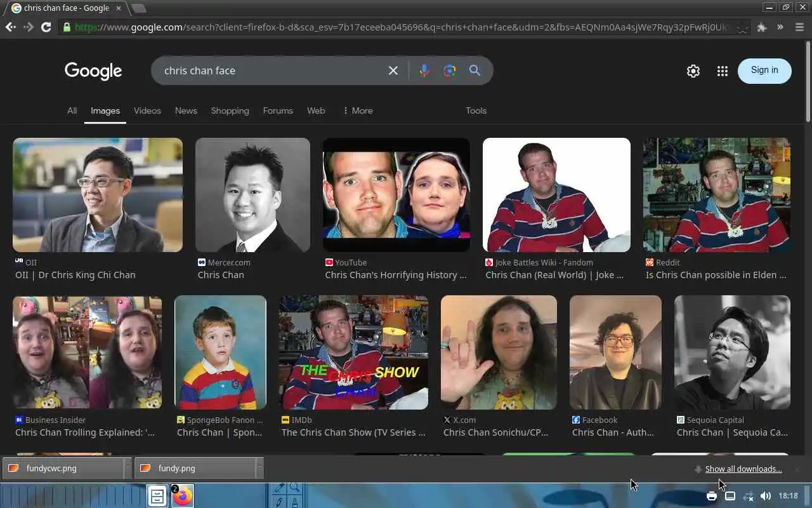Click the Firefox icon in the taskbar
The image size is (812, 508).
click(183, 496)
